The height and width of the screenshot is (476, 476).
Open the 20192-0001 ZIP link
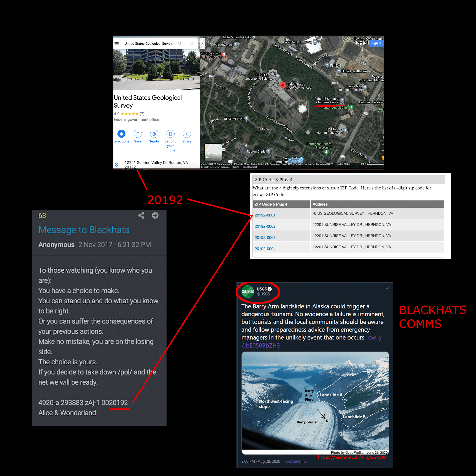[x=265, y=215]
